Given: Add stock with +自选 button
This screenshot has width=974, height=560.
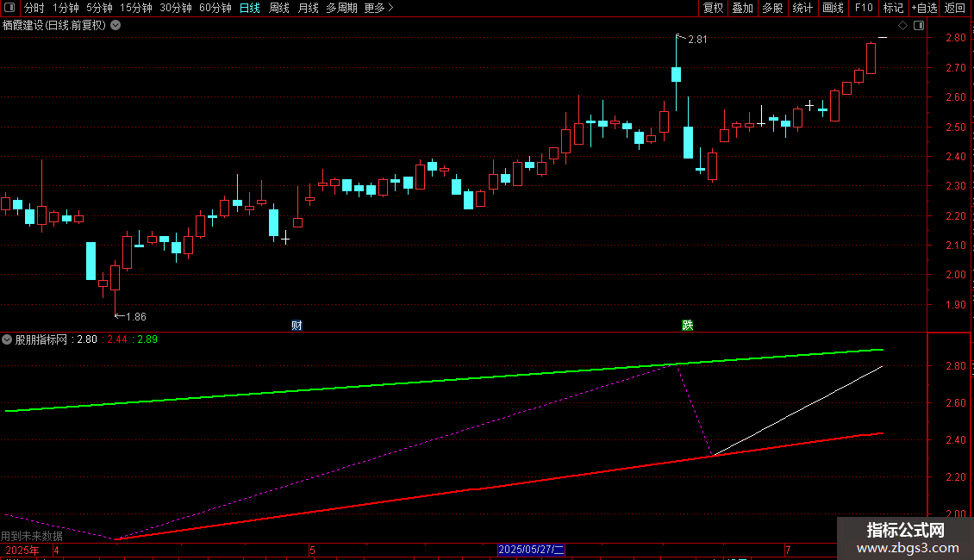Looking at the screenshot, I should (x=924, y=8).
